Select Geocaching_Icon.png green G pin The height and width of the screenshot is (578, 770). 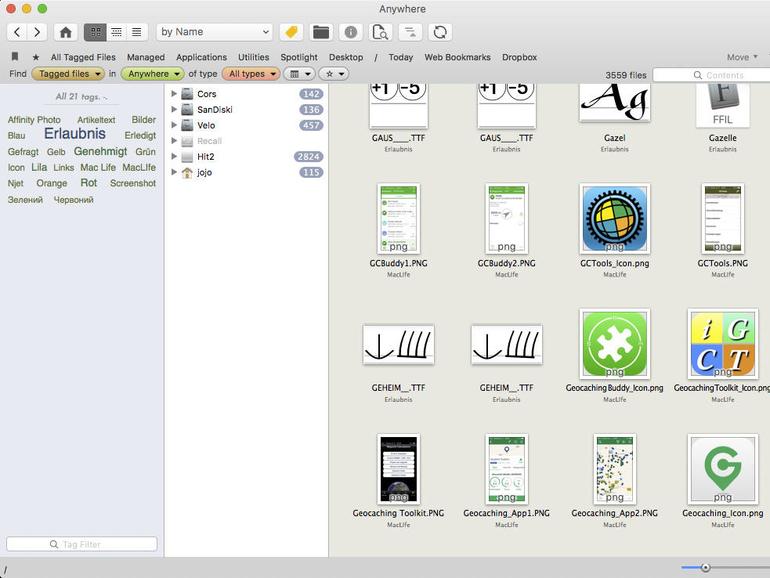[x=723, y=469]
